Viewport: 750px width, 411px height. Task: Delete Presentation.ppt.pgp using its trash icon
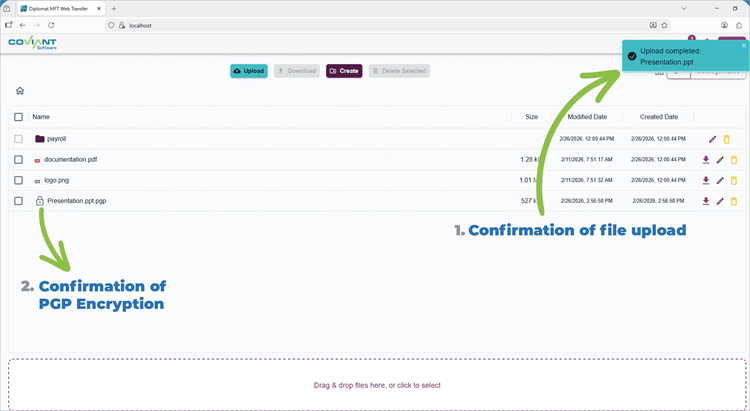tap(734, 201)
